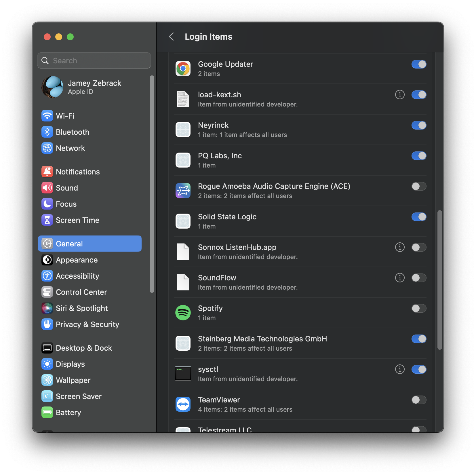Click the Sonnox ListenHub blank document icon
This screenshot has width=476, height=475.
click(x=183, y=252)
